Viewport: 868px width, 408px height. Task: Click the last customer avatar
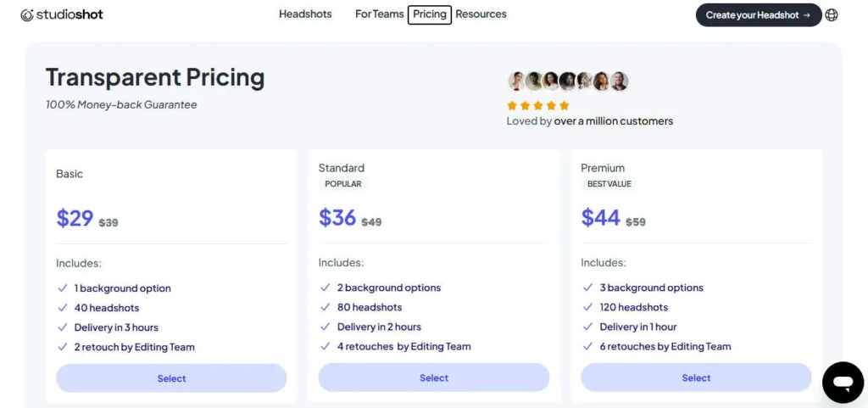pos(620,81)
